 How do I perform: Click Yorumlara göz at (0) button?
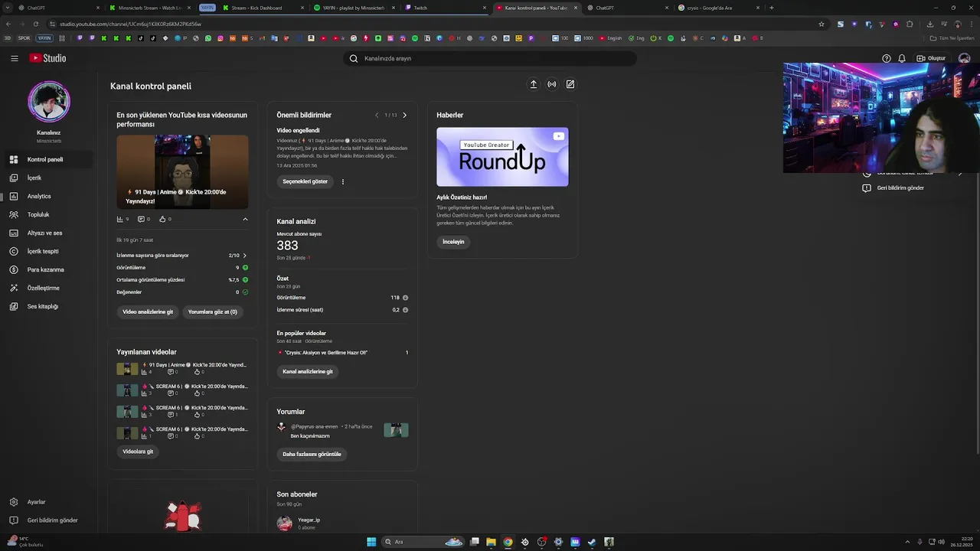[x=213, y=311]
